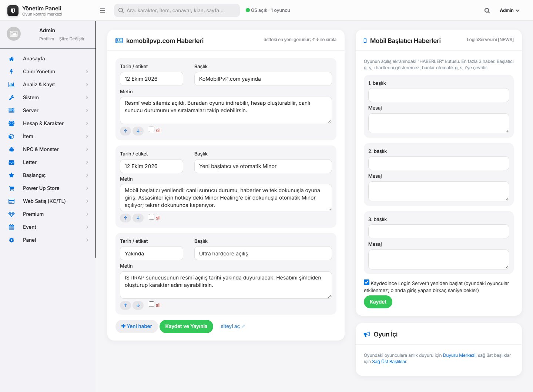The height and width of the screenshot is (392, 533).
Task: Open the Profilim link under Admin
Action: [47, 39]
